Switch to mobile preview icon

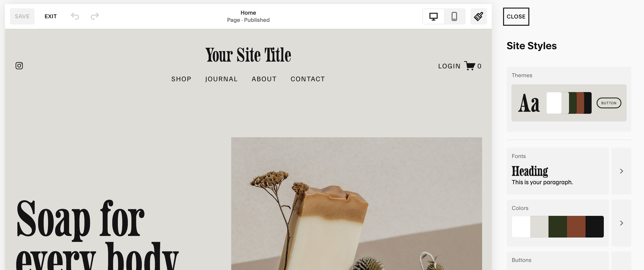coord(454,16)
